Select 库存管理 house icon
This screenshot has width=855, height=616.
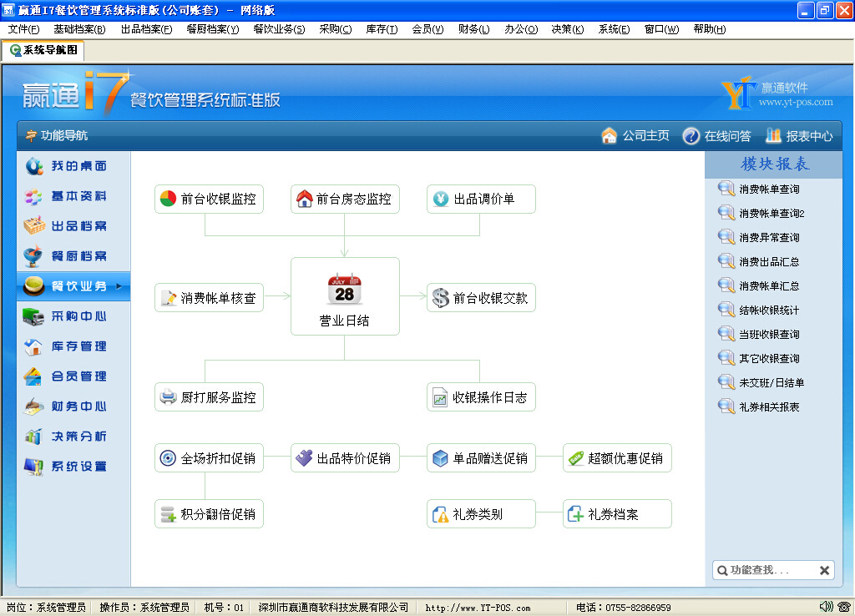click(x=33, y=346)
